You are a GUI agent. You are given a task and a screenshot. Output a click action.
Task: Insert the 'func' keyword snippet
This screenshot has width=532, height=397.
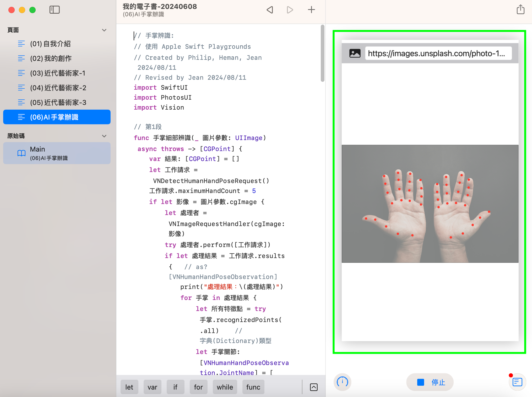[x=253, y=387]
